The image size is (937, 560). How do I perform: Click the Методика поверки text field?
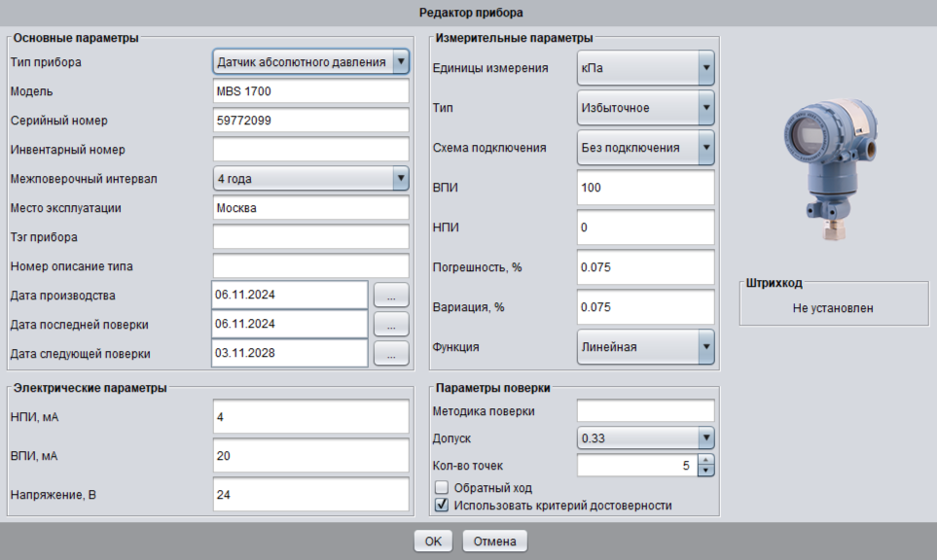[645, 410]
